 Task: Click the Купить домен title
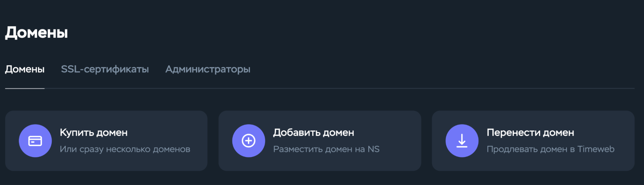94,132
